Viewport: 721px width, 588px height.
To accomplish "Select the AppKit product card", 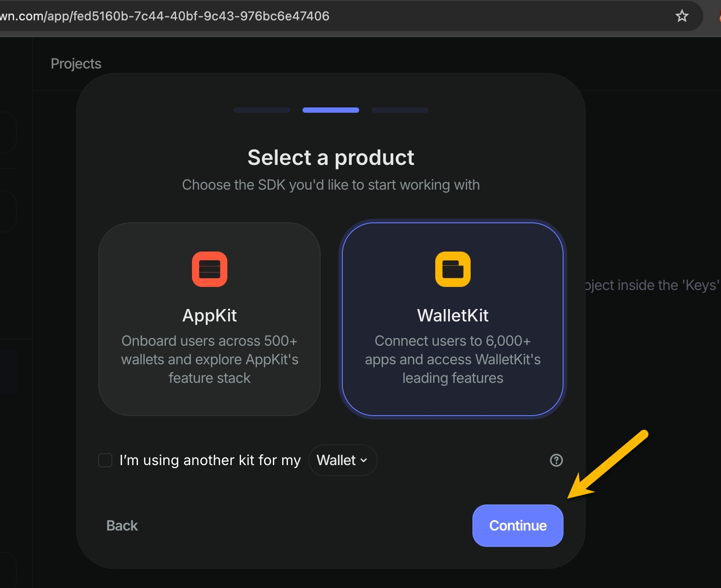I will 209,319.
